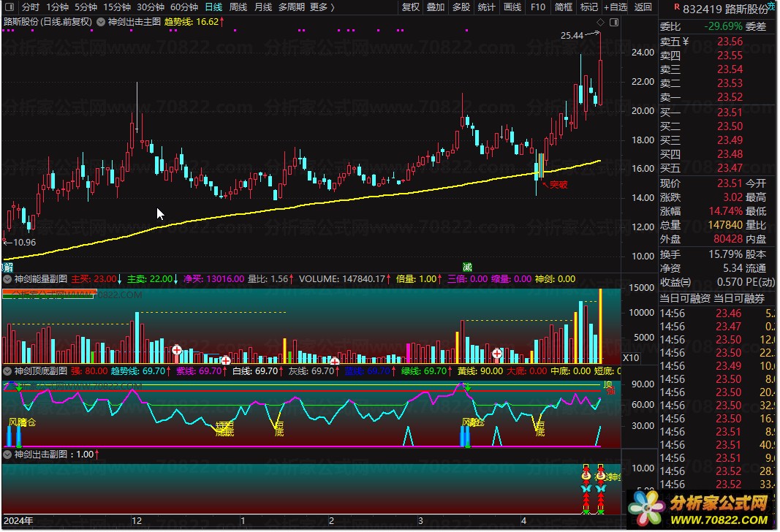This screenshot has height=532, width=780.
Task: Select the 1分钟 chart period
Action: 57,7
